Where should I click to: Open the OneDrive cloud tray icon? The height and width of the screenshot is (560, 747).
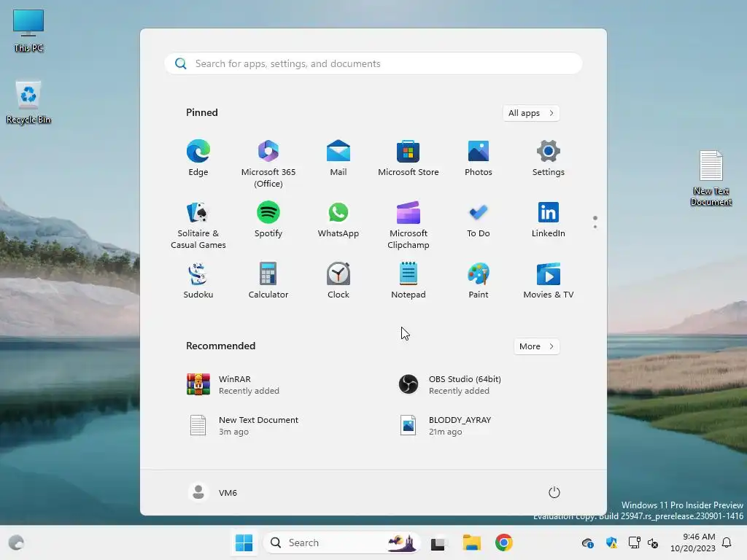pos(588,542)
